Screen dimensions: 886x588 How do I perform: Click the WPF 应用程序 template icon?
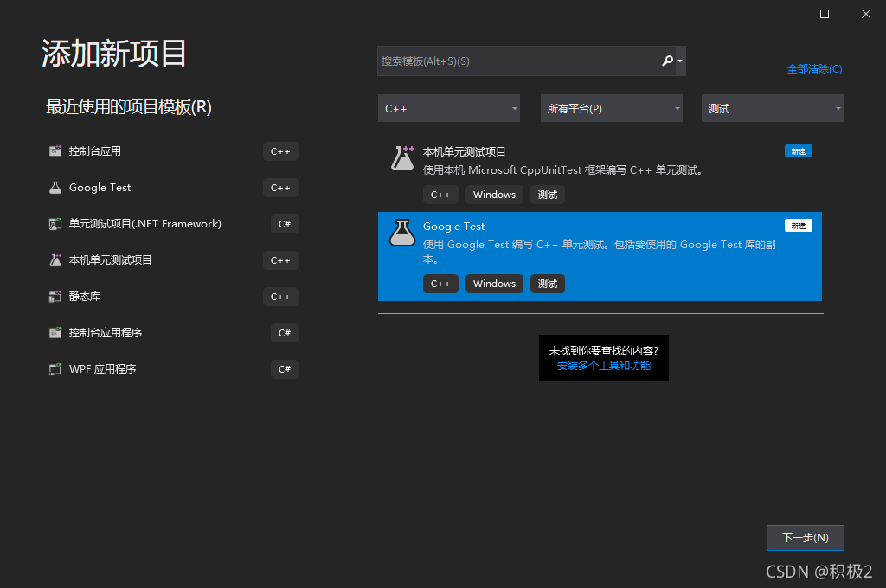55,369
